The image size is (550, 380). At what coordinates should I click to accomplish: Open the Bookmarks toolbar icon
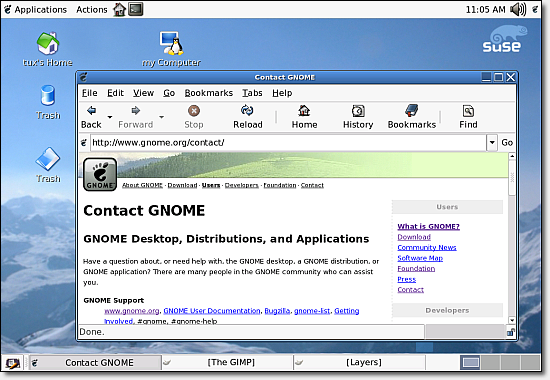(411, 111)
